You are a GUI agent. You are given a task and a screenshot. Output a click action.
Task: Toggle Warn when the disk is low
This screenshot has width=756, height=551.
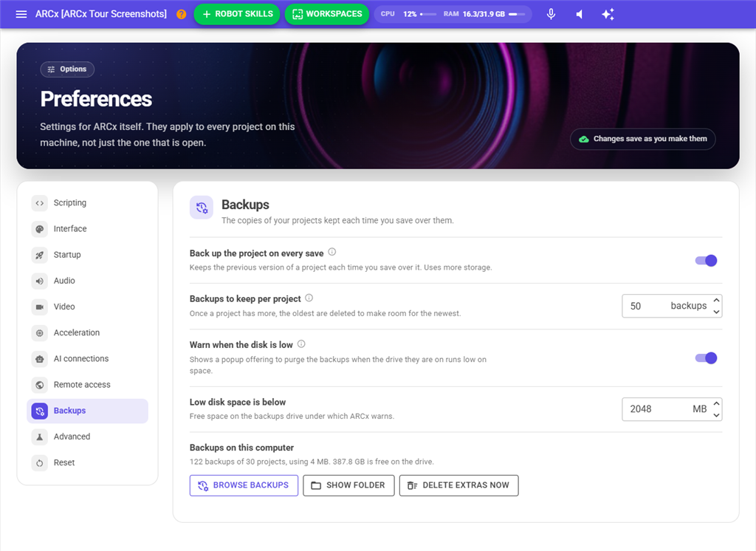(706, 358)
